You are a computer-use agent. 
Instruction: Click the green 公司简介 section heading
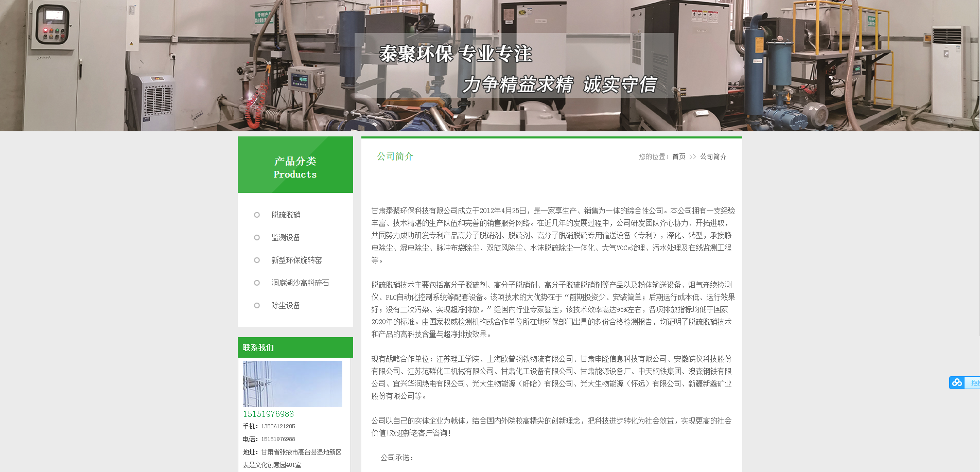[395, 156]
